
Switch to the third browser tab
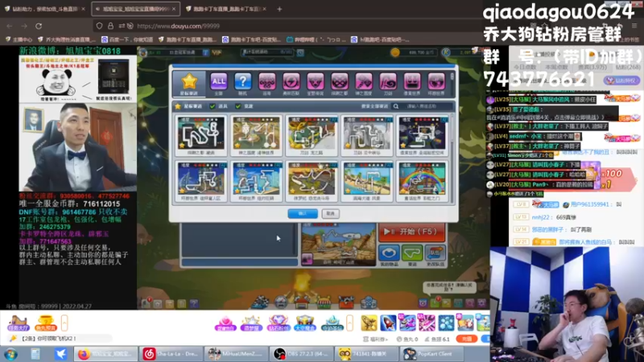coord(226,9)
